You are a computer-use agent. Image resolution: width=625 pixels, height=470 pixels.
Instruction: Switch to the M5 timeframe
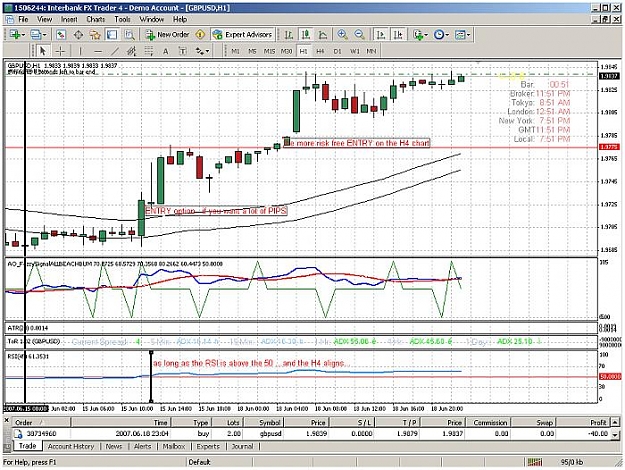252,51
